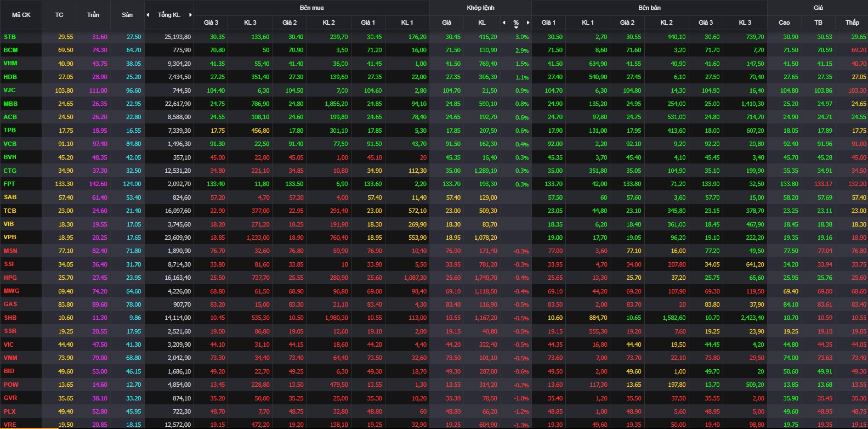This screenshot has height=429, width=868.
Task: Click the KL 3 header under Bên bán
Action: [x=745, y=22]
